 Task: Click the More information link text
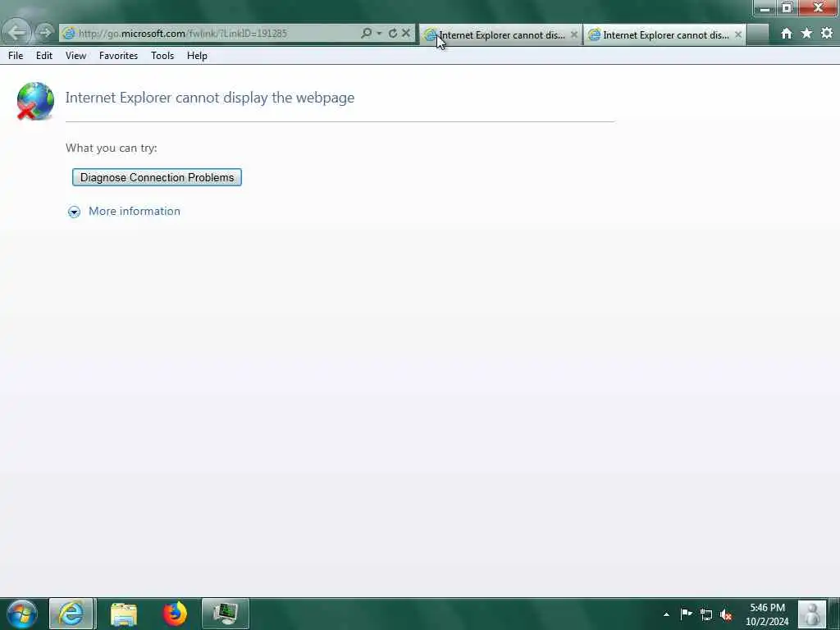135,211
